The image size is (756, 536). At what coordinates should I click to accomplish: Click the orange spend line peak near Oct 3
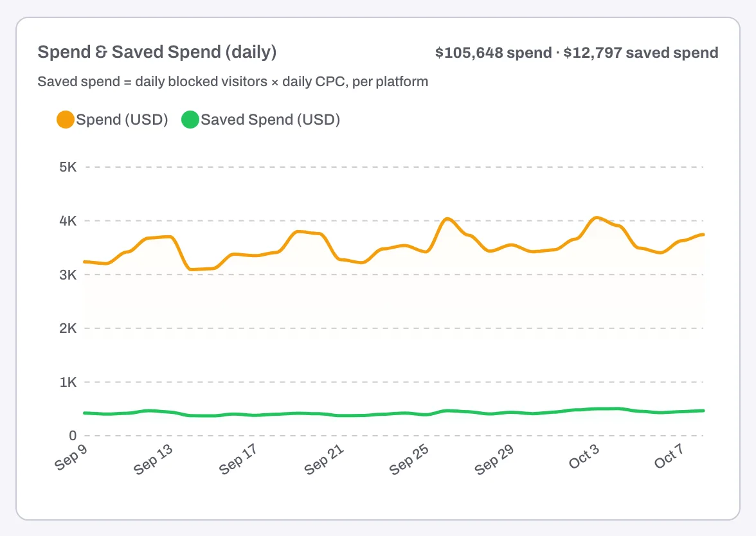[x=597, y=218]
